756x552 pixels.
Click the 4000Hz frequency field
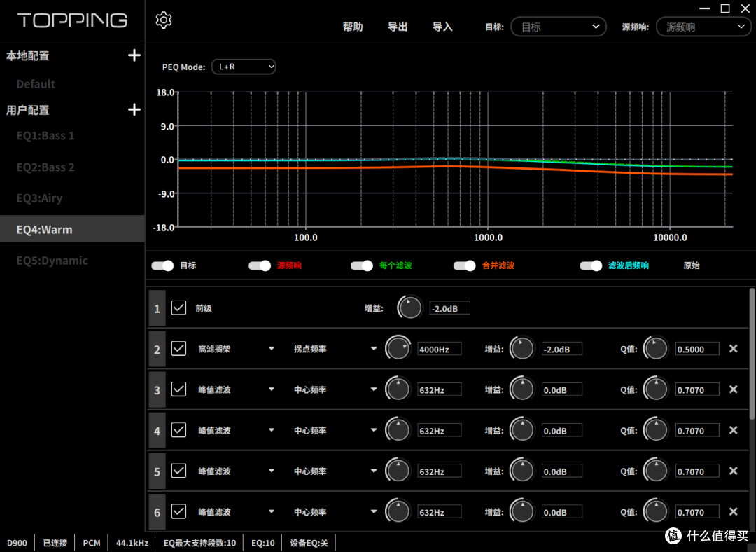[439, 349]
